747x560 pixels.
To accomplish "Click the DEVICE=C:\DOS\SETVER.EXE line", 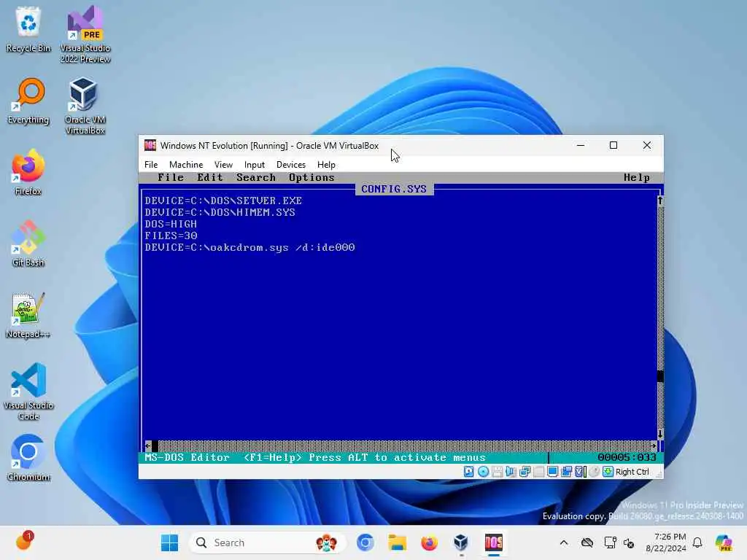I will pos(223,201).
